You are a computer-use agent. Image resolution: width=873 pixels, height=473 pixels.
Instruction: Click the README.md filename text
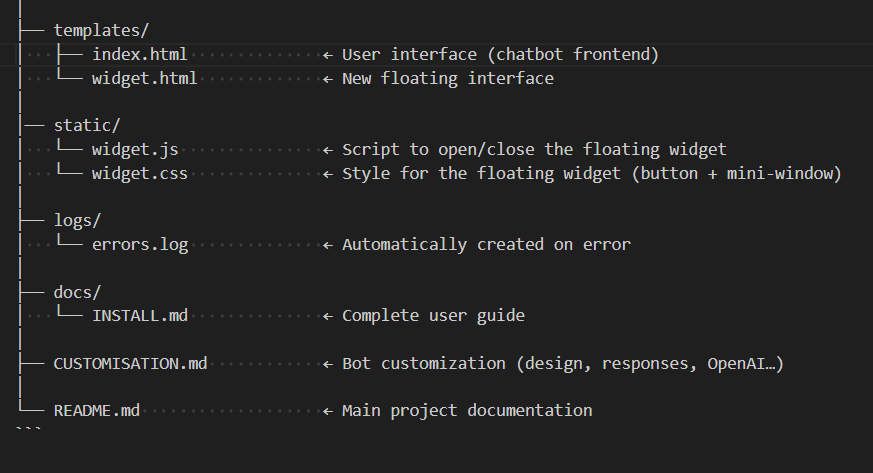pos(96,410)
